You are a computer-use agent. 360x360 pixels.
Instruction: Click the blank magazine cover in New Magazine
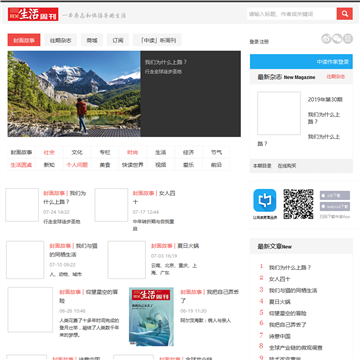click(279, 113)
